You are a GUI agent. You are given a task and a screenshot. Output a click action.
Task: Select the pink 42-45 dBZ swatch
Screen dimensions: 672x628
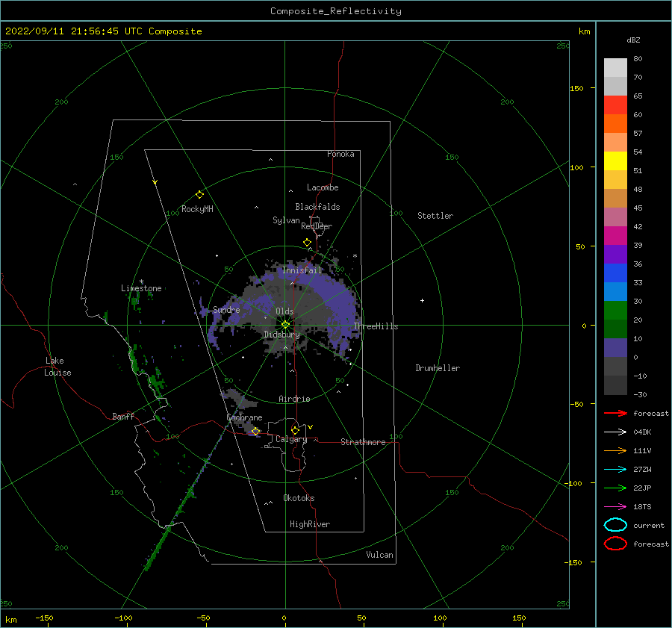tap(615, 217)
